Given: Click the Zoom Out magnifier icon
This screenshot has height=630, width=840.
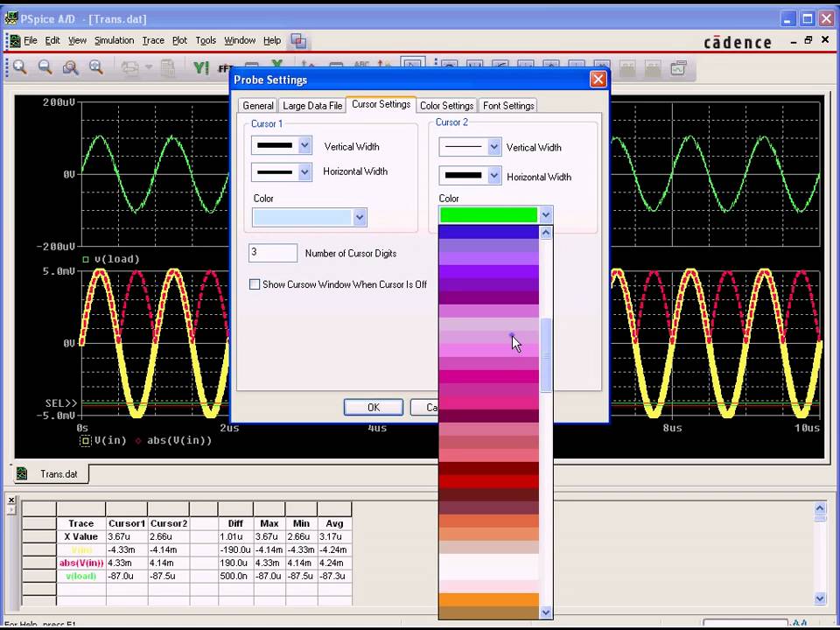Looking at the screenshot, I should (45, 67).
